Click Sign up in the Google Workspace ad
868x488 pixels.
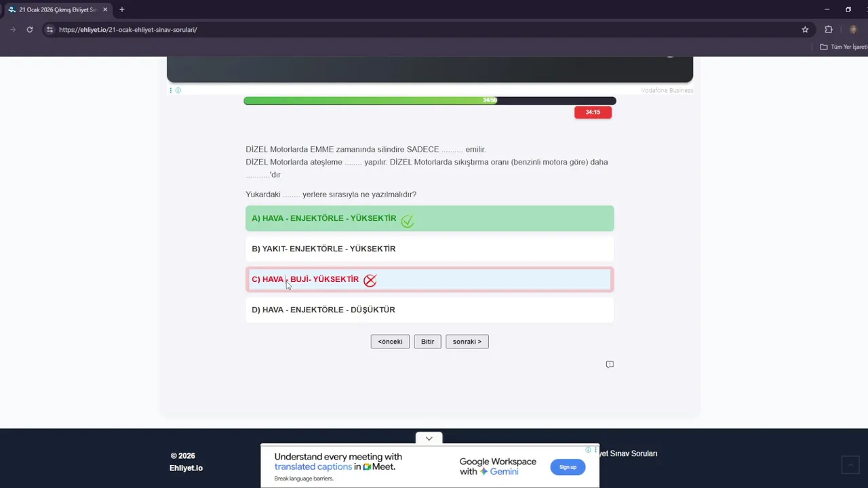pos(568,467)
